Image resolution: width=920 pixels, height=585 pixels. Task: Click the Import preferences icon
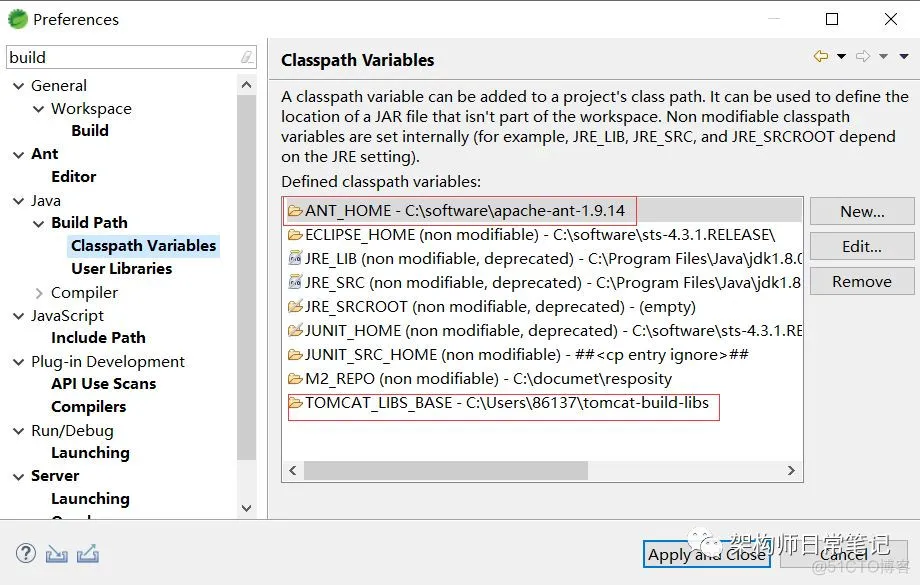[57, 553]
